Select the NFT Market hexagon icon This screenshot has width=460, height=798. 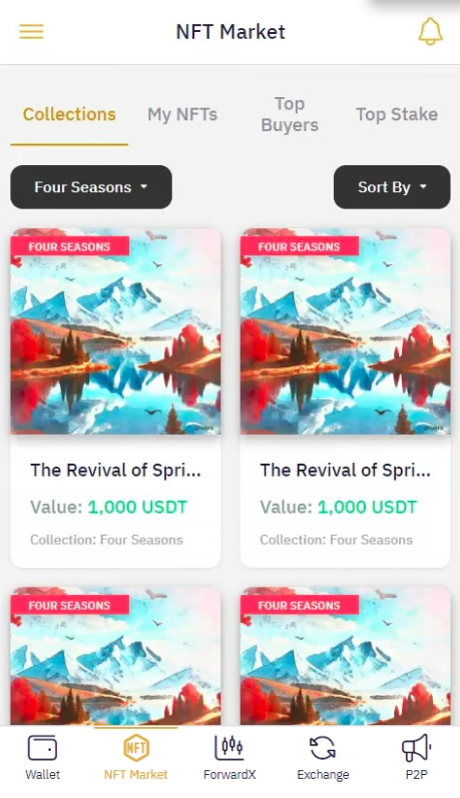(136, 748)
